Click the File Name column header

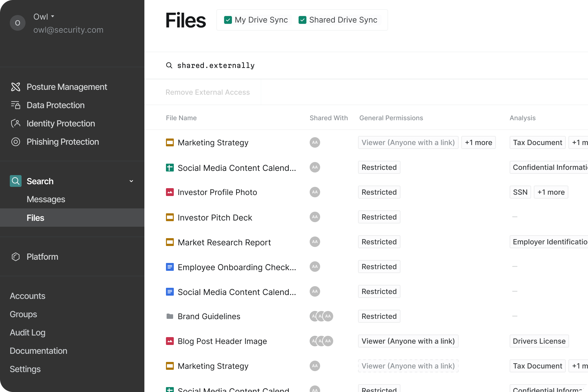click(181, 118)
